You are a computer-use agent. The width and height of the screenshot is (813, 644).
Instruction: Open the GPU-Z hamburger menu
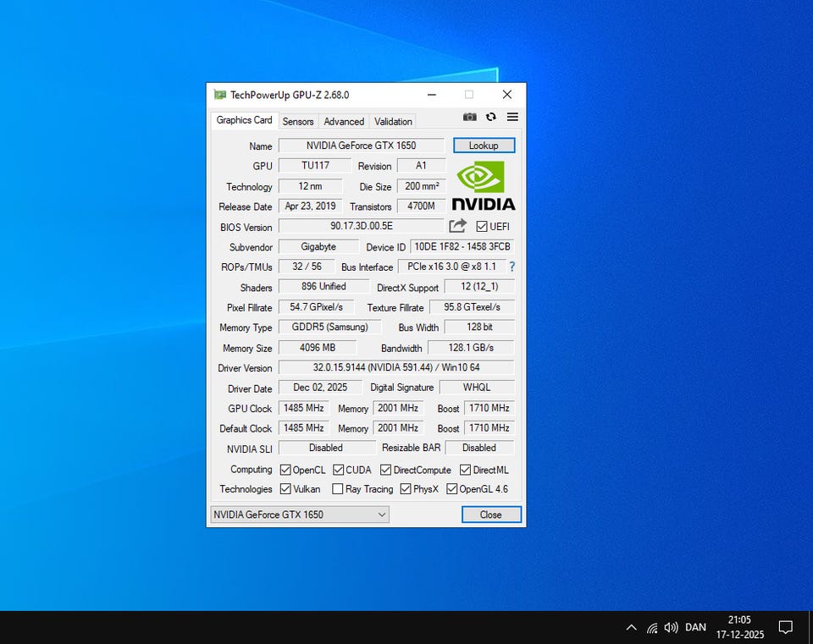coord(512,117)
